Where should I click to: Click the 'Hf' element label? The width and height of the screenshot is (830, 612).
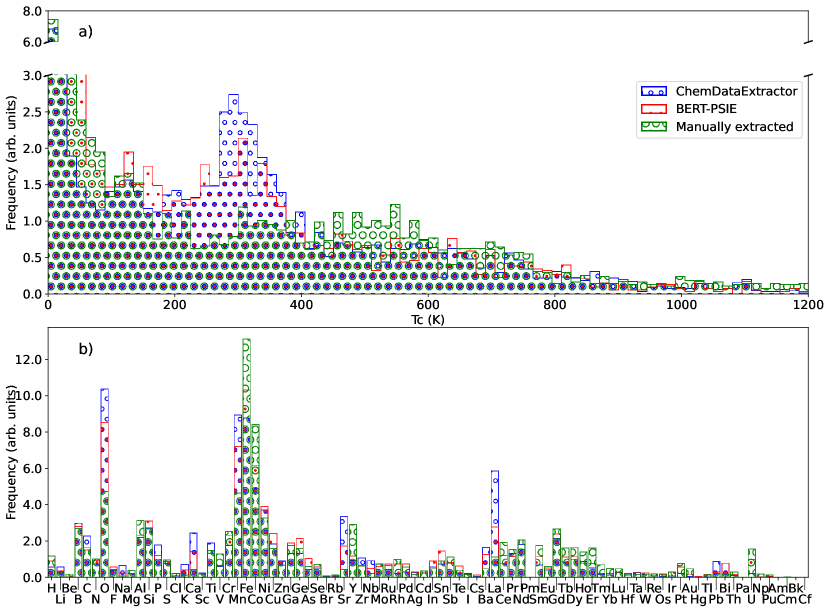[x=627, y=600]
